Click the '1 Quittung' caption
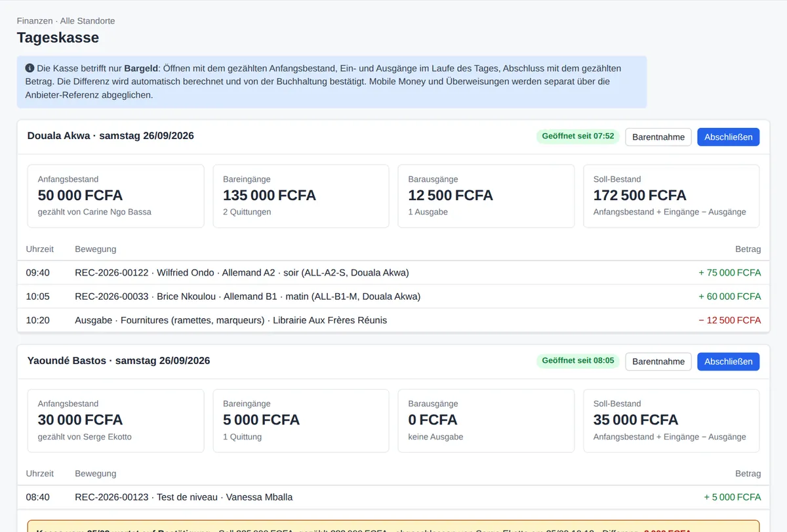 coord(243,436)
